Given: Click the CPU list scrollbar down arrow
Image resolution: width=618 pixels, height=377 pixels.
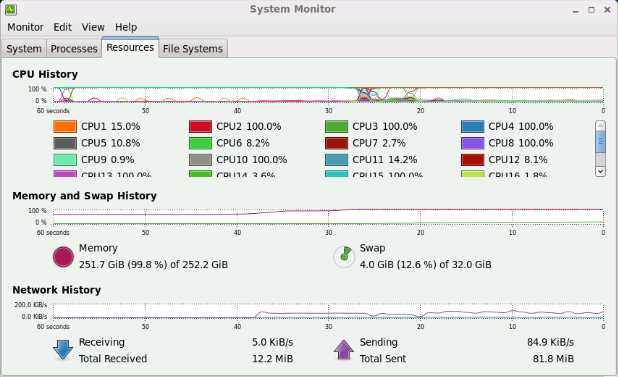Looking at the screenshot, I should (x=600, y=171).
